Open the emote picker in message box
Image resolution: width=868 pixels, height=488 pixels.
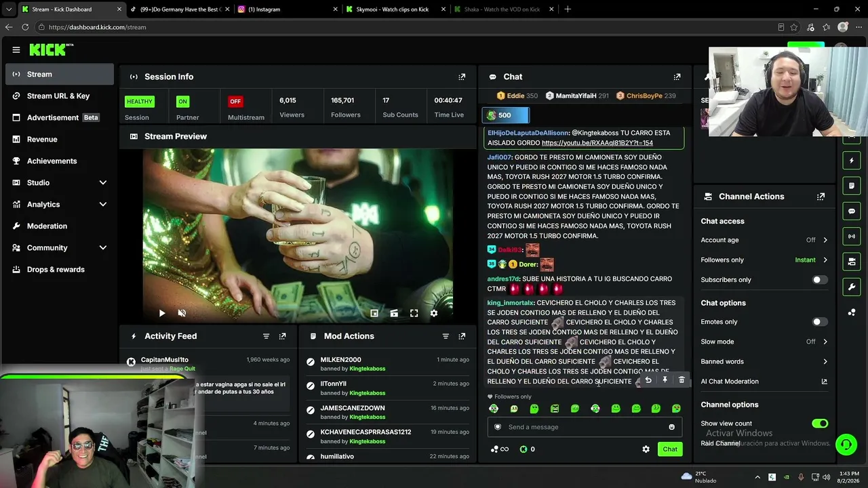[672, 427]
